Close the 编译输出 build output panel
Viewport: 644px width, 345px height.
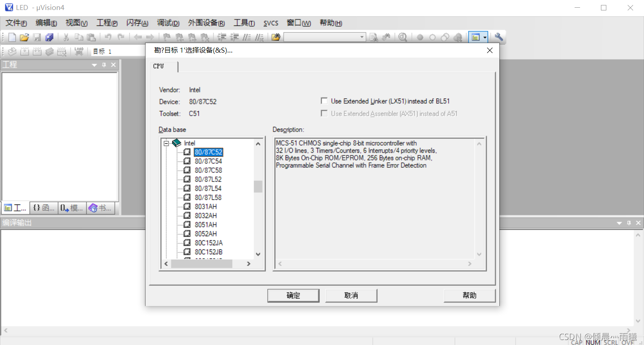(639, 223)
